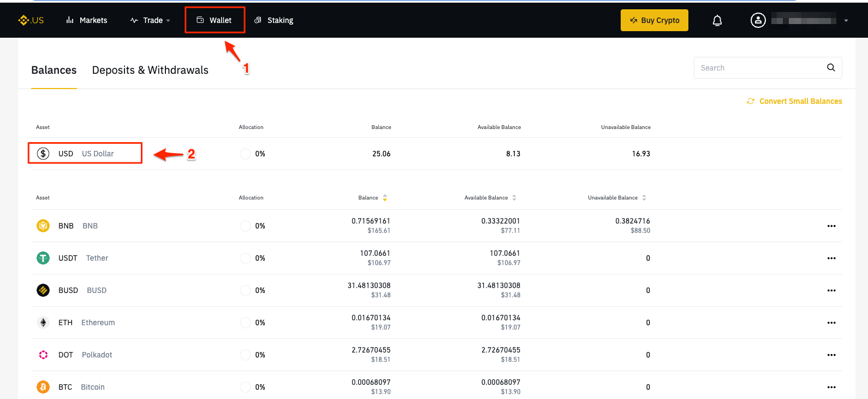Click BUSD balance 31.48130308

point(369,285)
